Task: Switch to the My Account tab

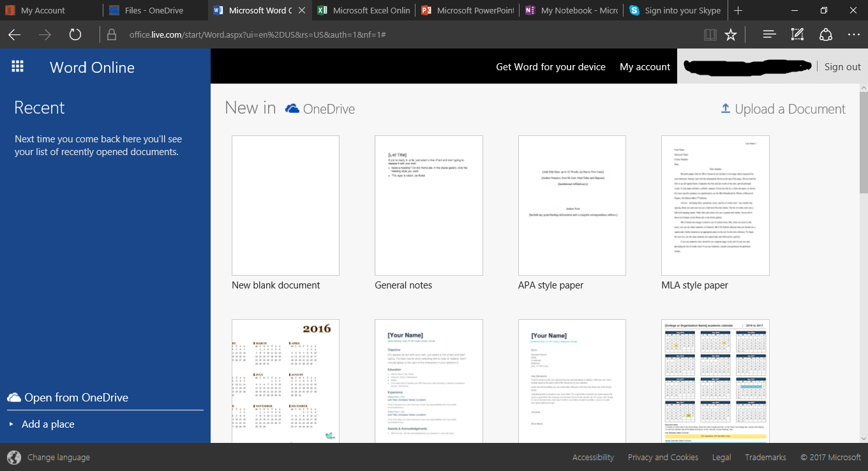Action: tap(52, 10)
